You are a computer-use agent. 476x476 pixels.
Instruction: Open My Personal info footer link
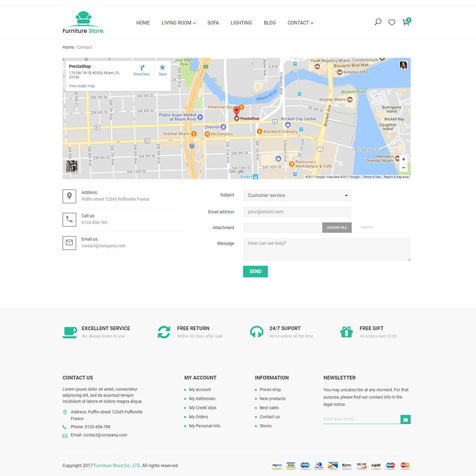(x=205, y=426)
